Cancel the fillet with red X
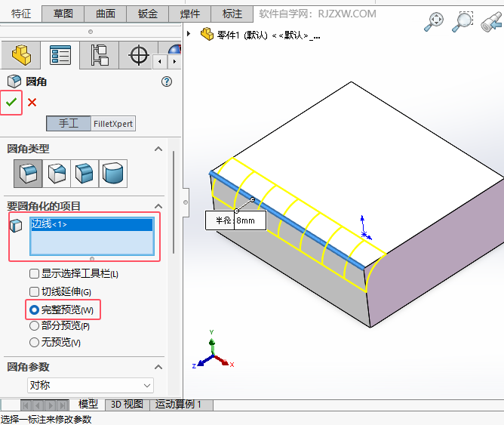The height and width of the screenshot is (425, 504). click(x=32, y=102)
